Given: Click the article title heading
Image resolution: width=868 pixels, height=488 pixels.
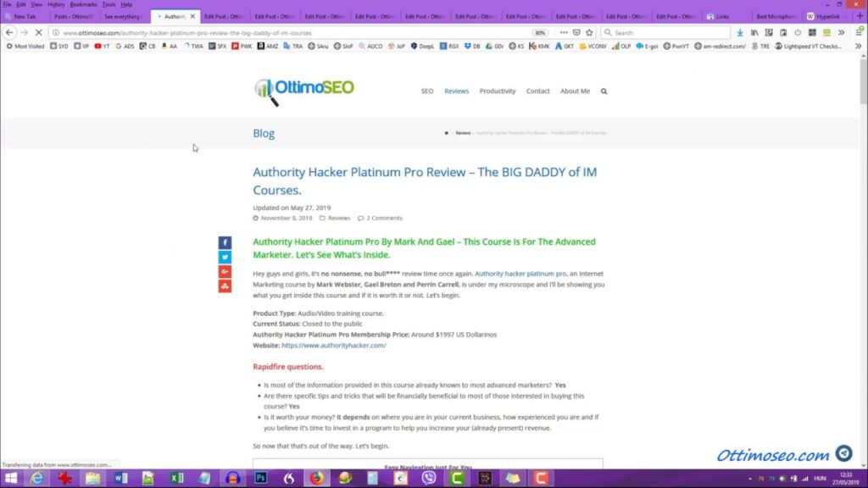Looking at the screenshot, I should point(425,181).
